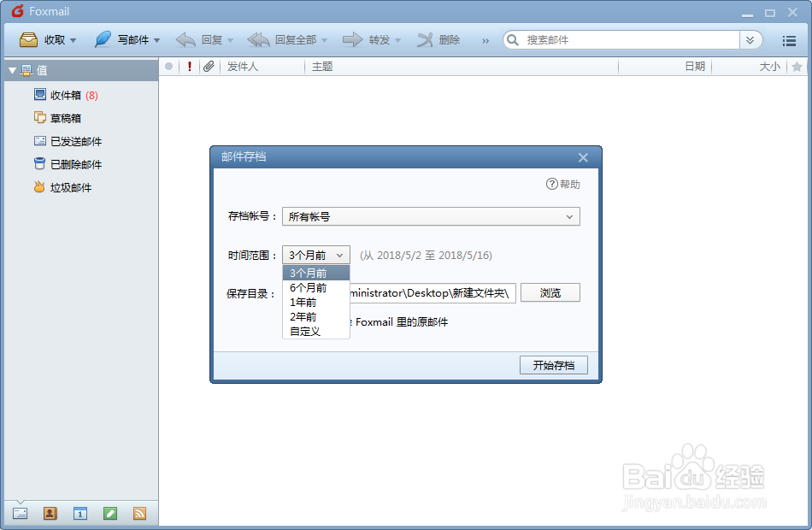Click the 回复全部 reply all icon
The width and height of the screenshot is (812, 530).
tap(258, 39)
